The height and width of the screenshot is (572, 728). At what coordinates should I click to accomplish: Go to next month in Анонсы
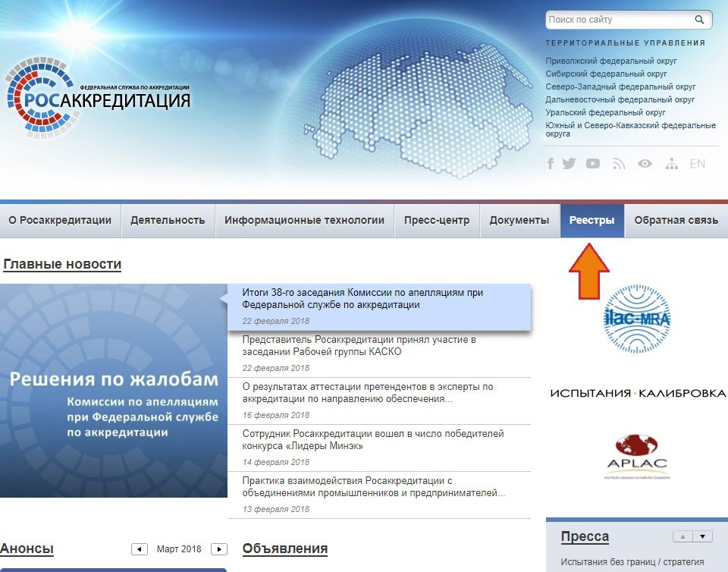coord(219,549)
